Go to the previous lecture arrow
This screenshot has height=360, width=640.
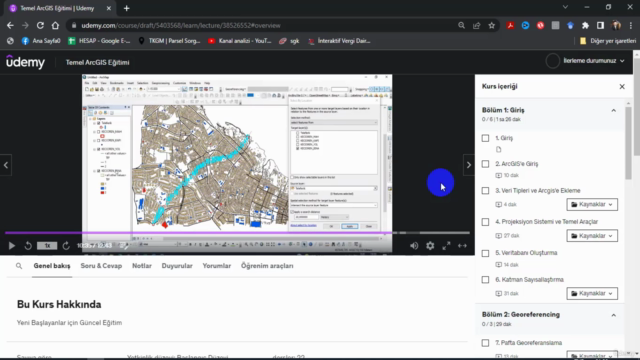6,165
